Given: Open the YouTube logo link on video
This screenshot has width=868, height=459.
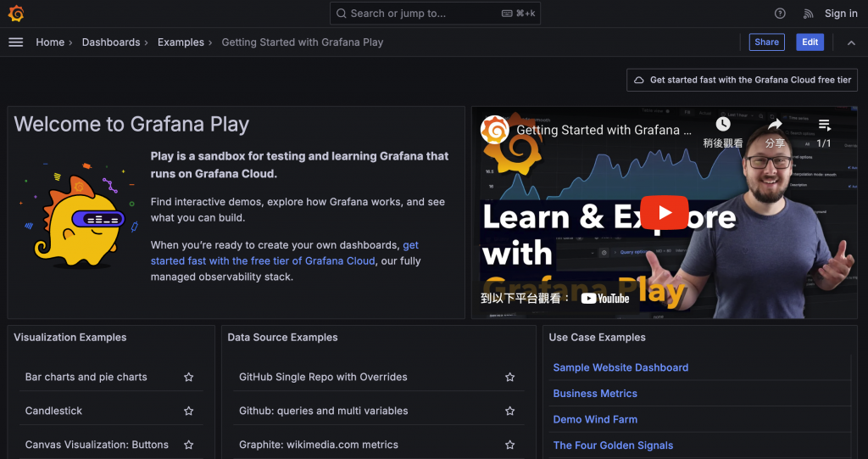Looking at the screenshot, I should point(605,299).
